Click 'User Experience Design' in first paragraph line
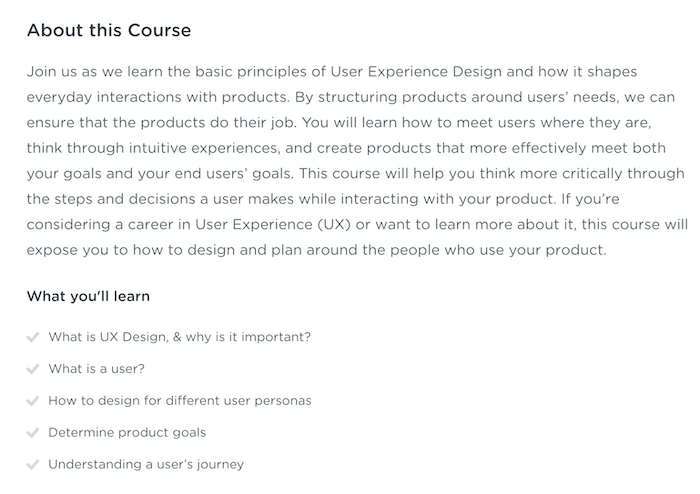 tap(416, 72)
